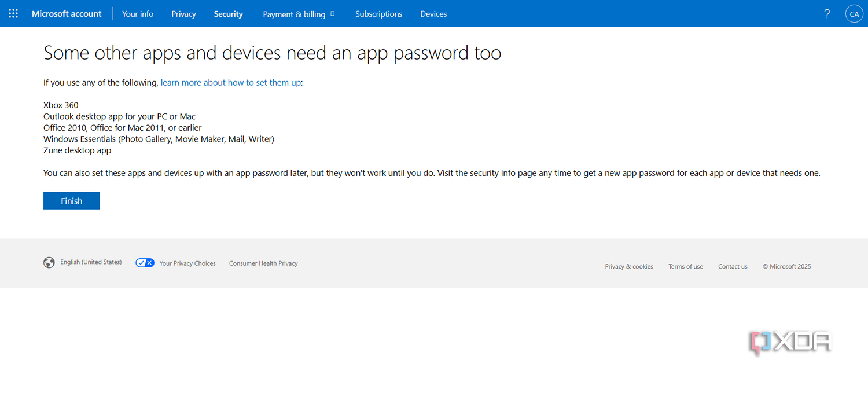Open Consumer Health Privacy link

[x=263, y=263]
